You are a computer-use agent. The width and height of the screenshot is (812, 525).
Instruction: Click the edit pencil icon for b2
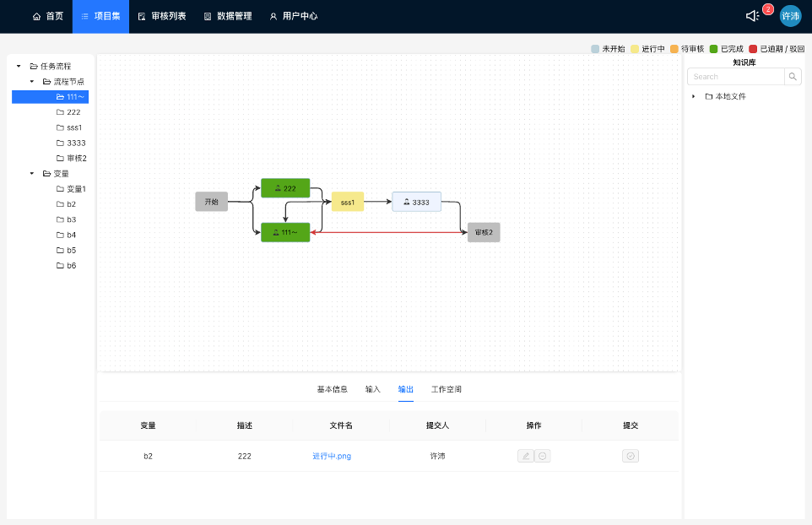526,456
